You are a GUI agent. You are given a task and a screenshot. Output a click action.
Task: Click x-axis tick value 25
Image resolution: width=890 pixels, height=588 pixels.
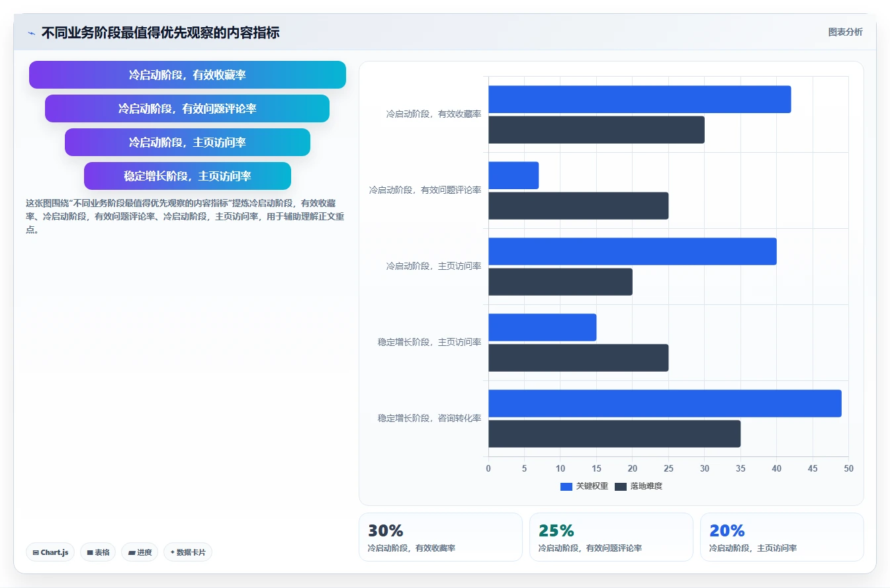[x=668, y=469]
